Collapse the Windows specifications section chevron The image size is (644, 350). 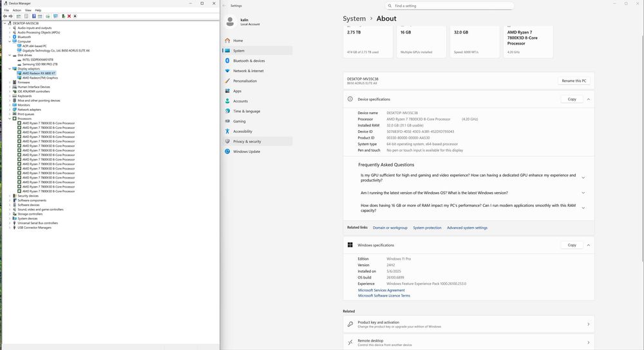[588, 245]
